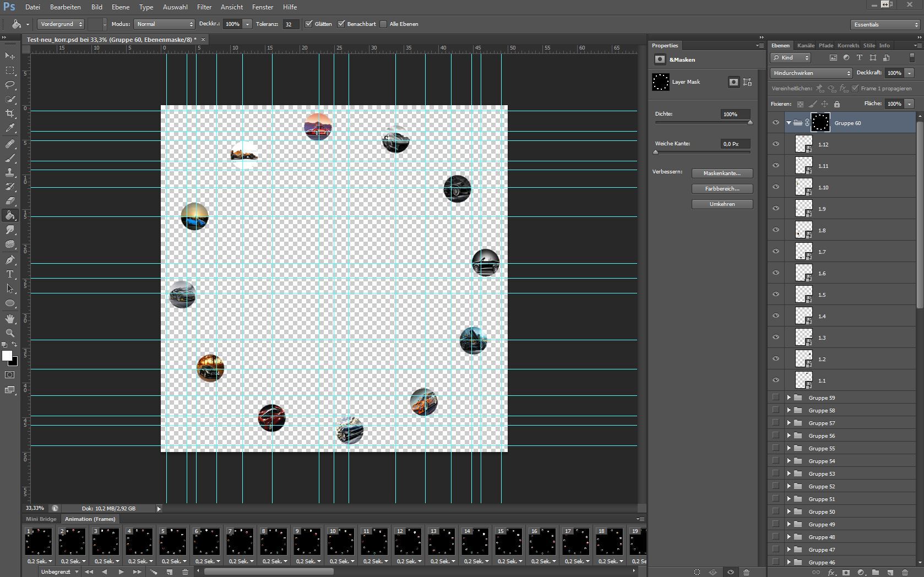924x577 pixels.
Task: Select the Pen tool
Action: [10, 259]
